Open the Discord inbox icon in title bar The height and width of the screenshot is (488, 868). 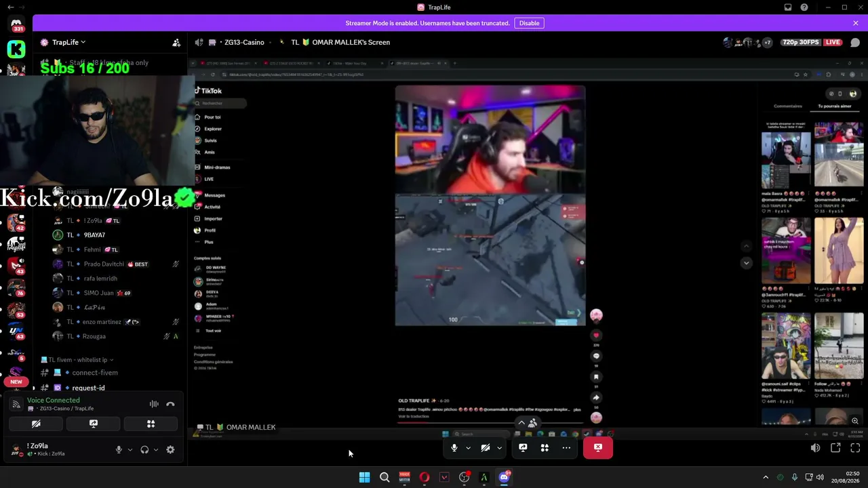tap(788, 7)
